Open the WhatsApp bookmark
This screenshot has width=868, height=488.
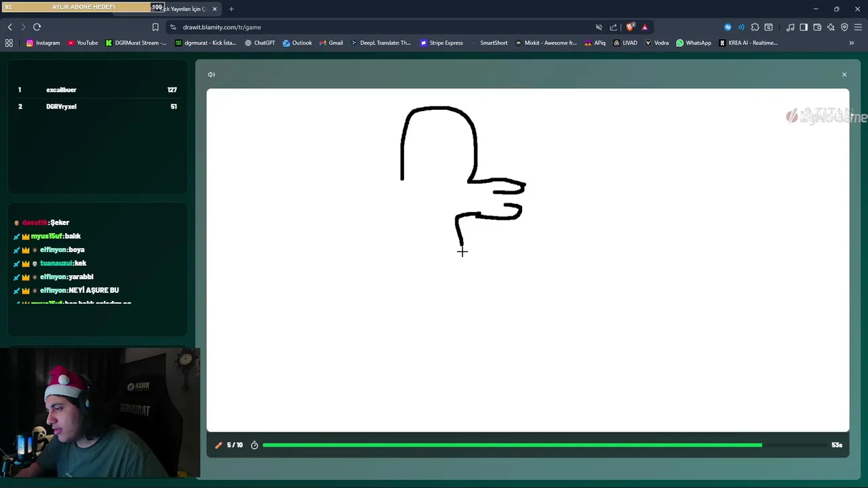[x=694, y=43]
